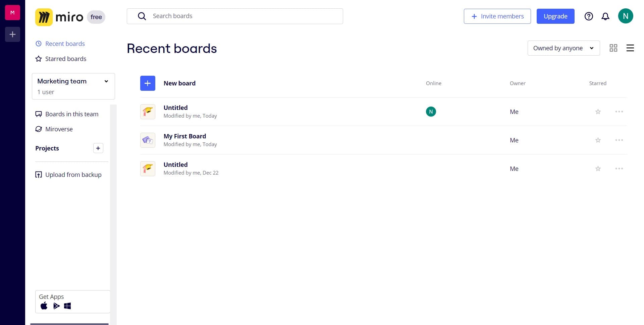Star the board My First Board
Viewport: 644px width, 325px height.
click(597, 140)
